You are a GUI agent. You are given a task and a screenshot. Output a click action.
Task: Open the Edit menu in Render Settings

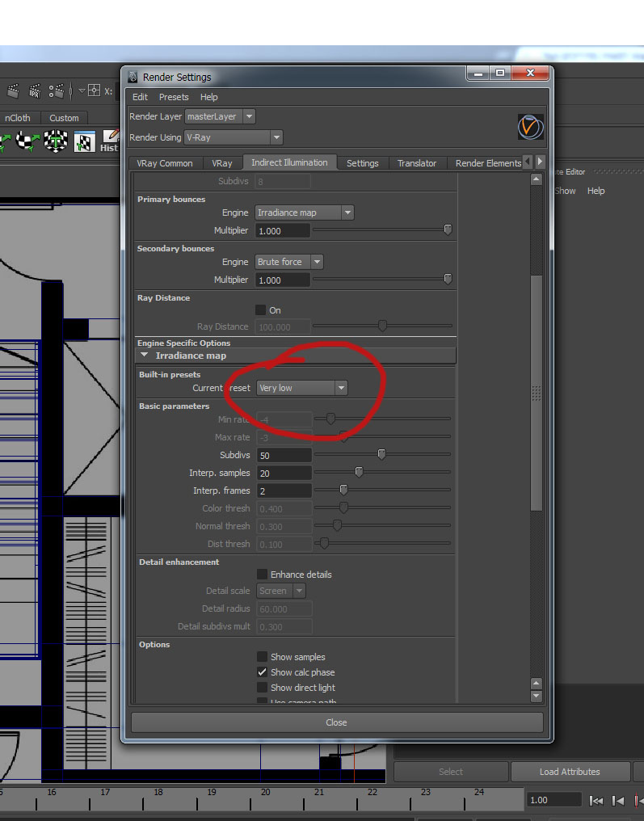[x=140, y=97]
